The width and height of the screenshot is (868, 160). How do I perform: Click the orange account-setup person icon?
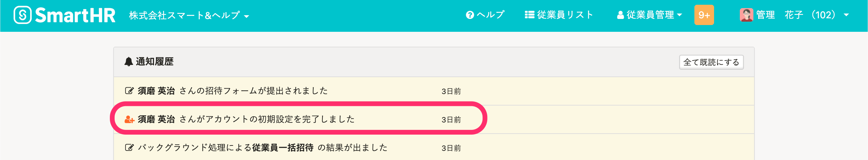129,119
